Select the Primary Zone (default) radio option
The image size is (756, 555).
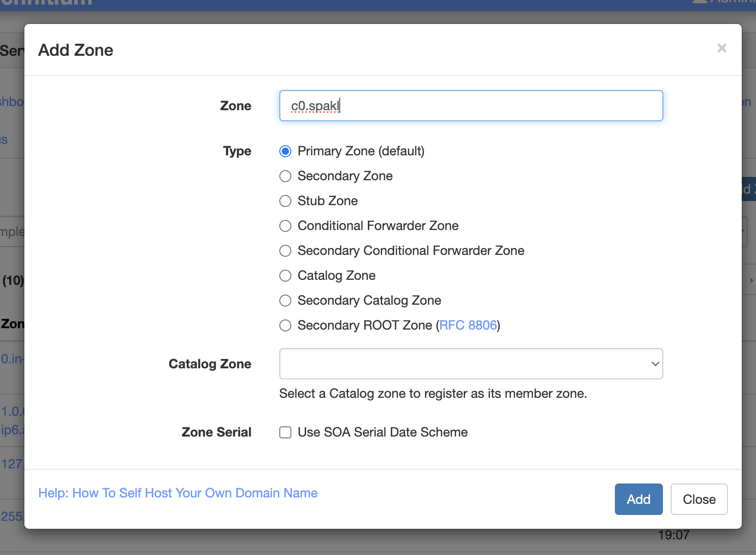[x=285, y=151]
